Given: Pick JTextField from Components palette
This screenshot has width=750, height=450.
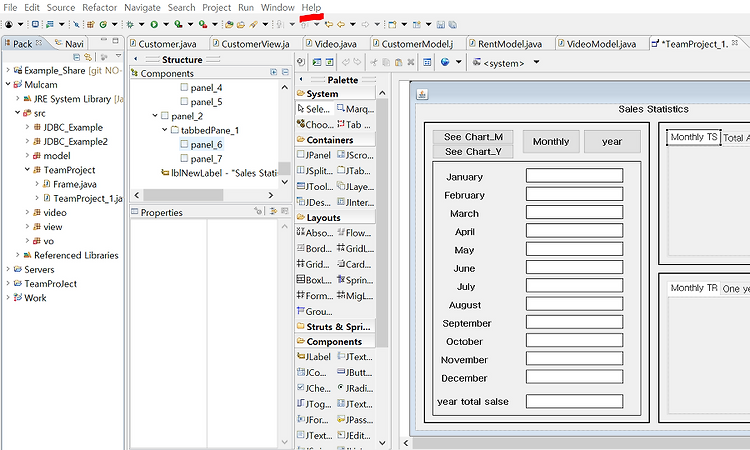Looking at the screenshot, I should pyautogui.click(x=355, y=357).
